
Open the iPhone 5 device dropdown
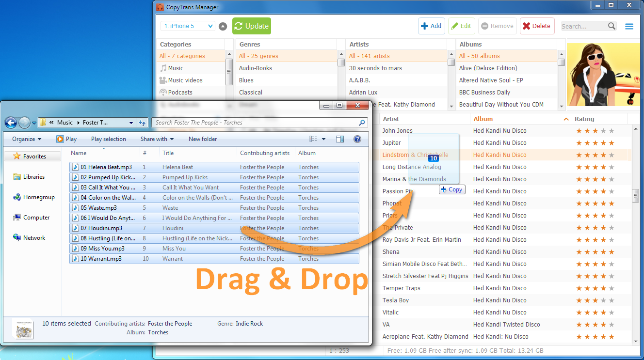[x=188, y=26]
